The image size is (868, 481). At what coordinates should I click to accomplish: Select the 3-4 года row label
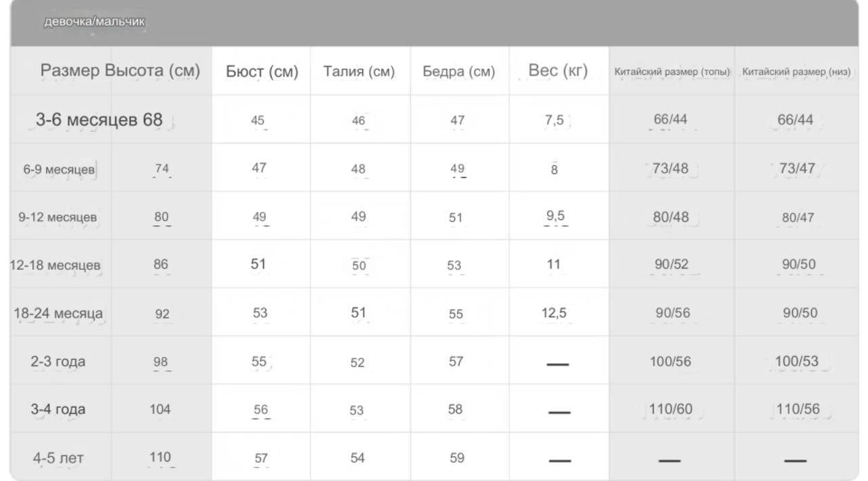(58, 410)
